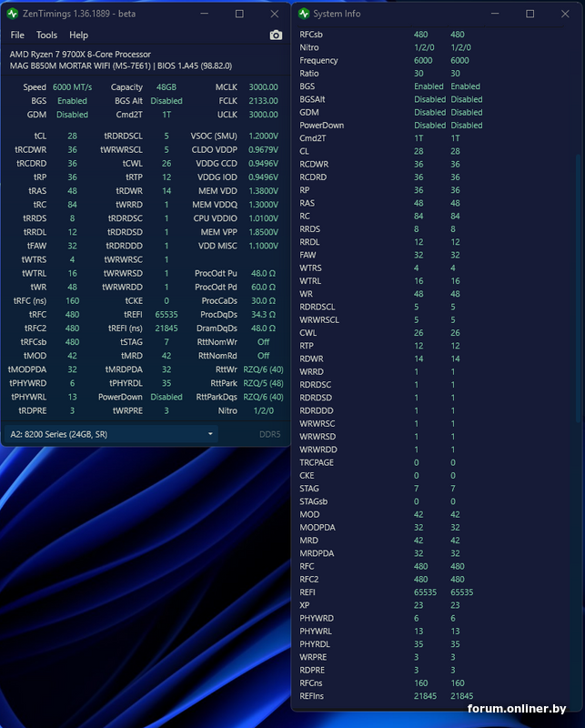585x728 pixels.
Task: Close the ZenTimings window
Action: 275,14
